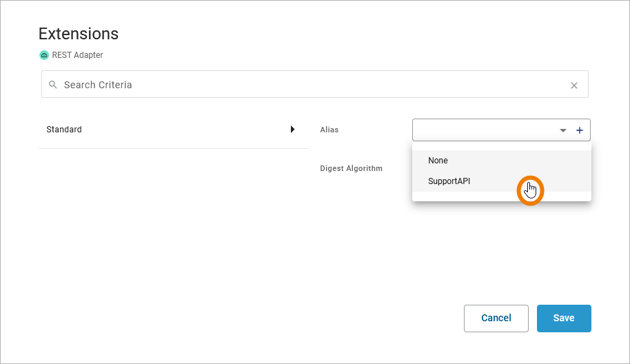Click the Extensions dialog heading

tap(79, 34)
